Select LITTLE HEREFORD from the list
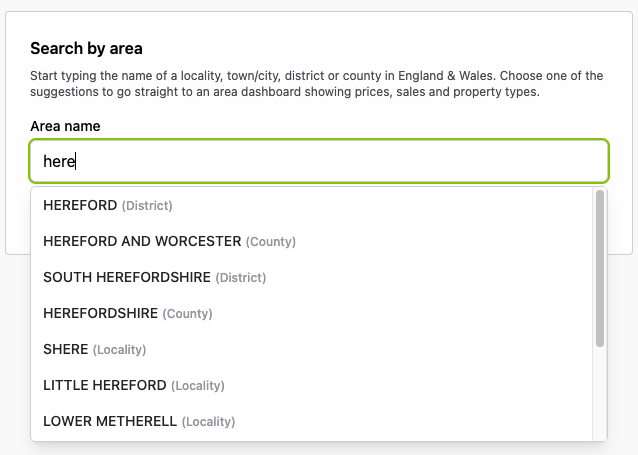The height and width of the screenshot is (455, 638). [x=105, y=385]
